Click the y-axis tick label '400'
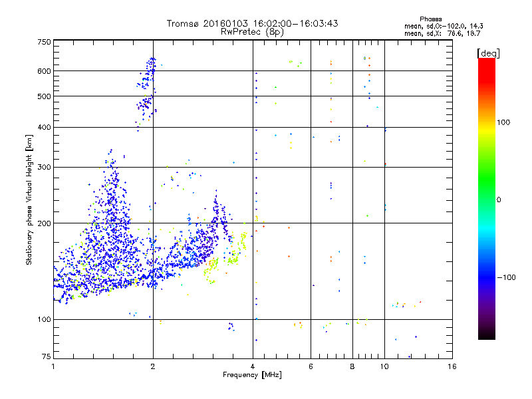Screen dimensions: 532x399 (x=44, y=127)
